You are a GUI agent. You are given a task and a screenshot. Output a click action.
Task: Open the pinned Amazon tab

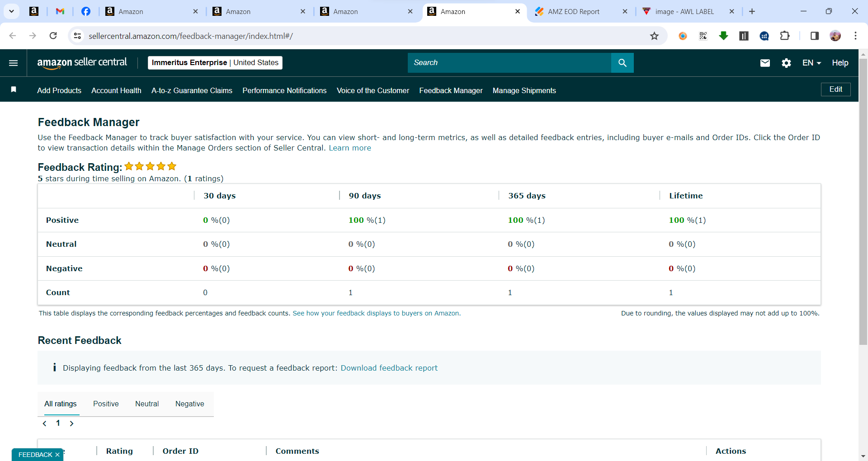[x=34, y=11]
